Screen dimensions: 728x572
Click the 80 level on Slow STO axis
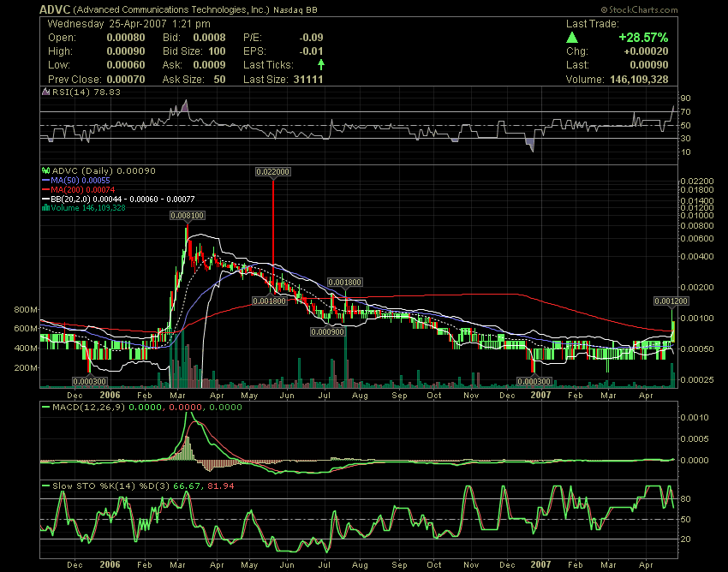[686, 499]
